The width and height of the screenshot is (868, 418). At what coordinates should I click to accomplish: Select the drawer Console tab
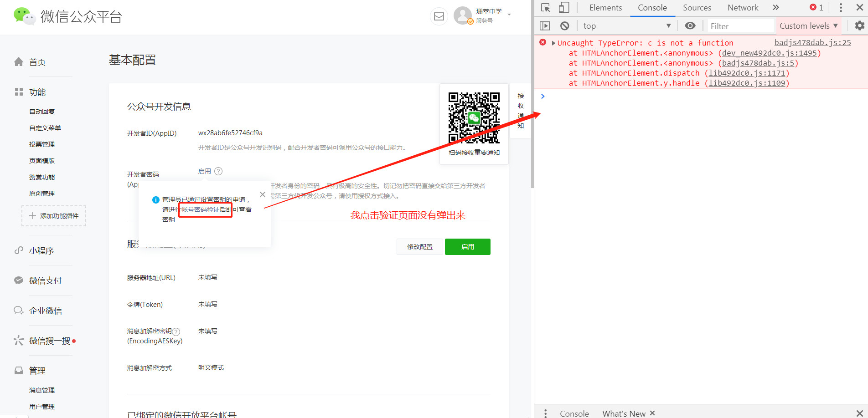(x=574, y=413)
